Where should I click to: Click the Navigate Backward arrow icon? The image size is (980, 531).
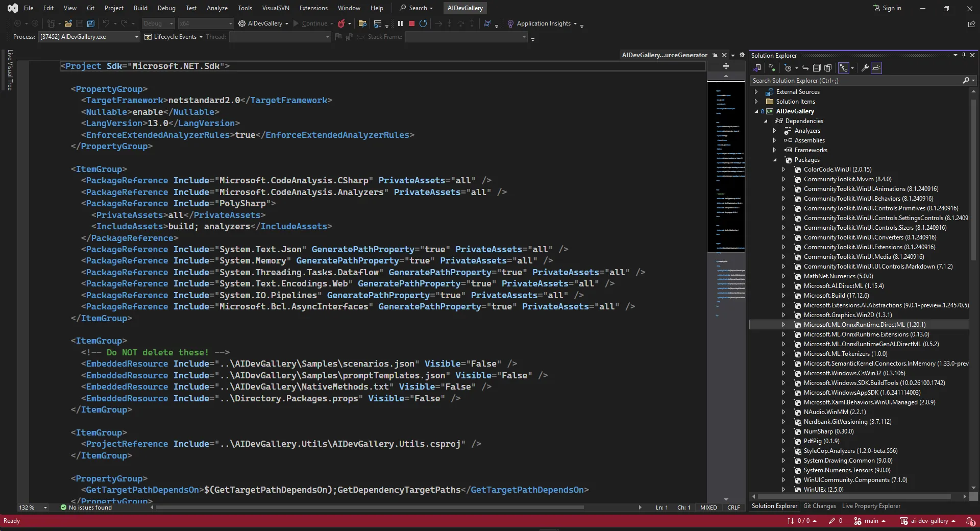tap(17, 23)
